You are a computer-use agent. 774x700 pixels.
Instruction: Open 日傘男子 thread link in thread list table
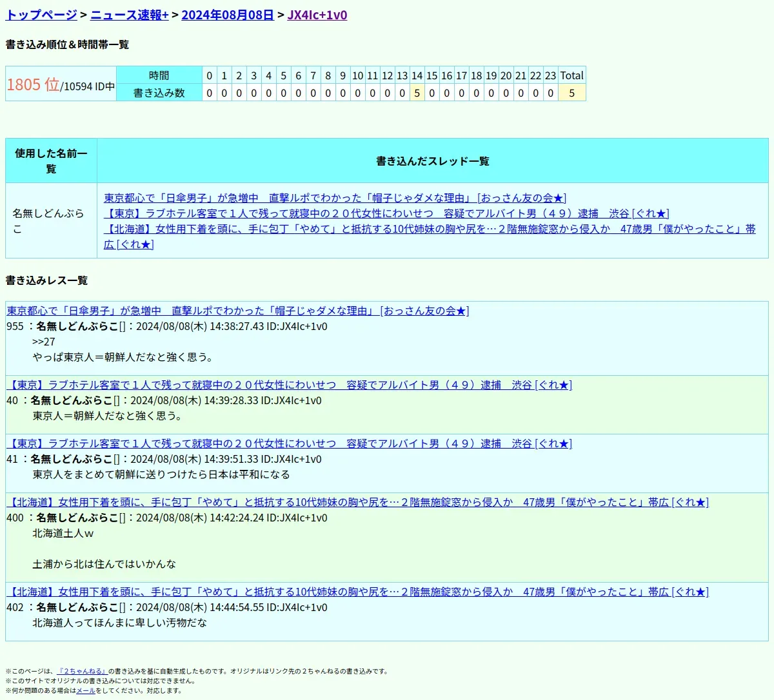335,198
